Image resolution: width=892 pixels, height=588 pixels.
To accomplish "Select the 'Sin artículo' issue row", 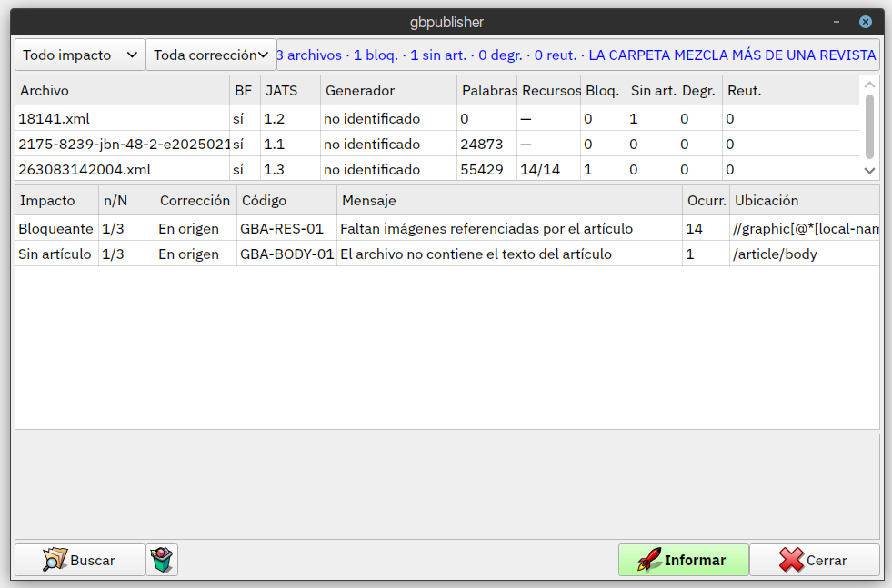I will (447, 254).
